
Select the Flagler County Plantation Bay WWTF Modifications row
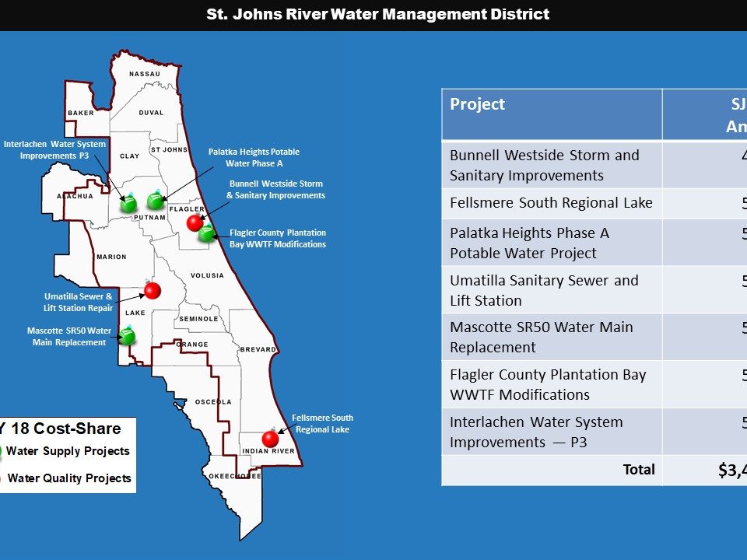594,384
